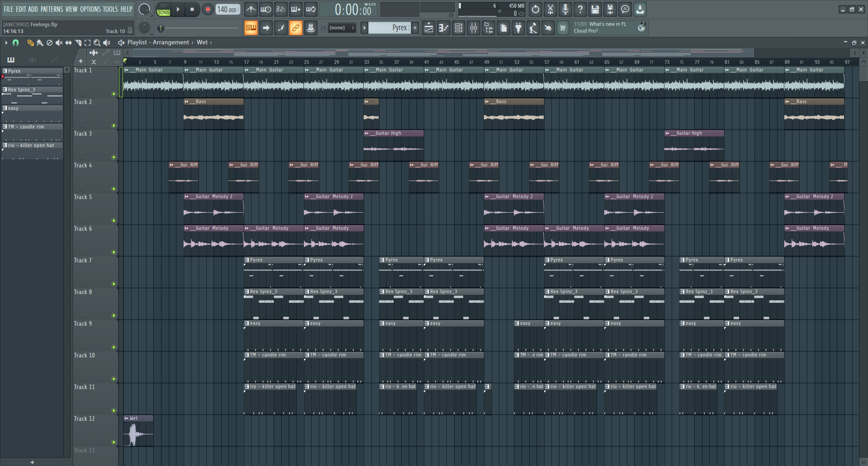Open the Piano roll view icon

click(444, 28)
